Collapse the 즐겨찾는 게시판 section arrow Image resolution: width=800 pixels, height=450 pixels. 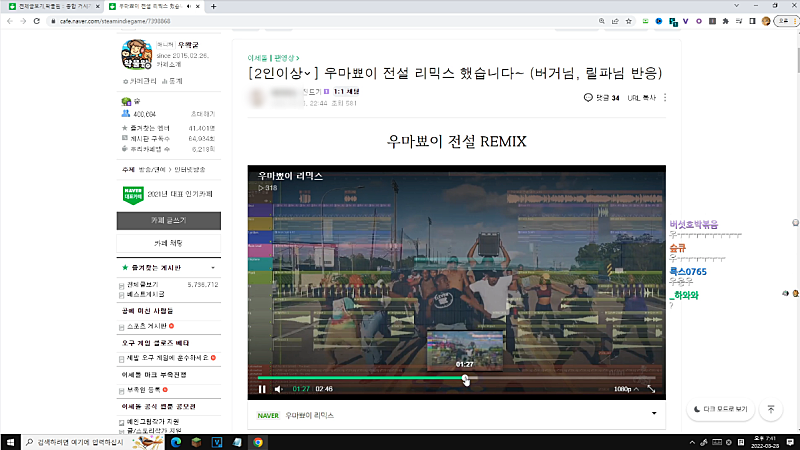pos(213,268)
